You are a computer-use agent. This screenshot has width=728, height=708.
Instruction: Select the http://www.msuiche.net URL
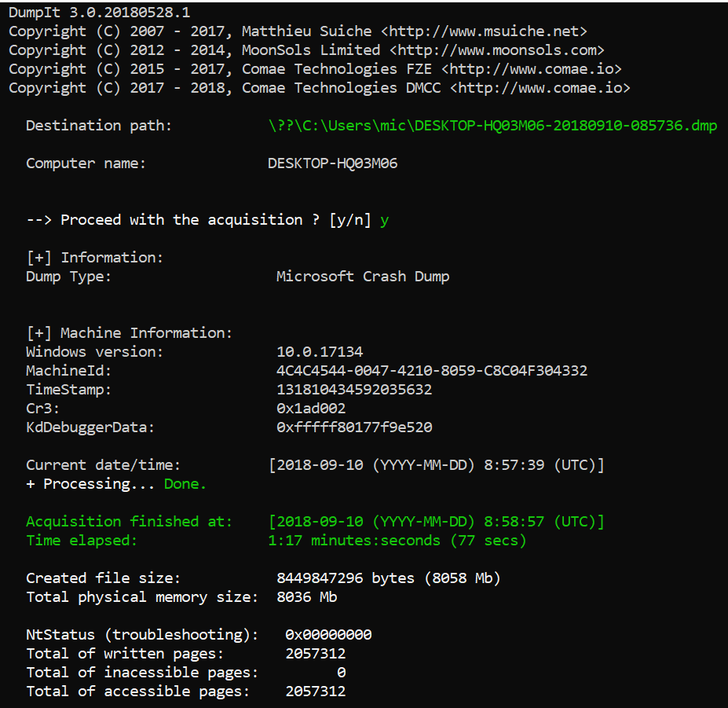(x=484, y=31)
